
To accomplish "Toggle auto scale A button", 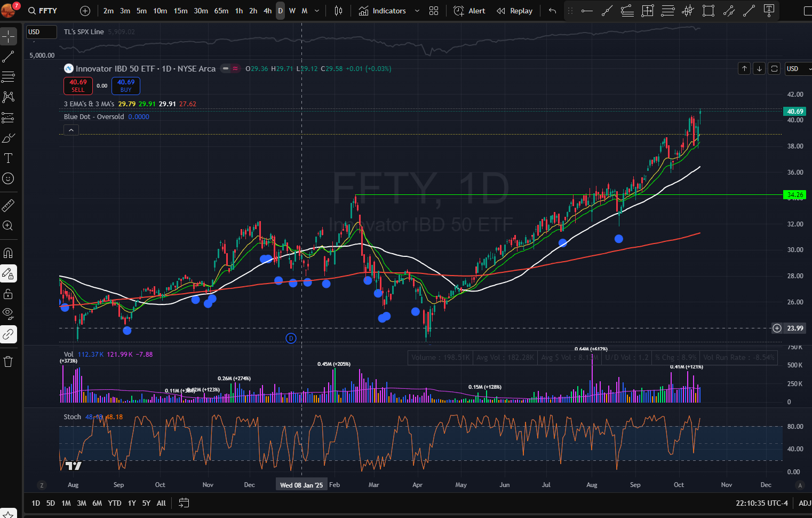I will point(799,485).
